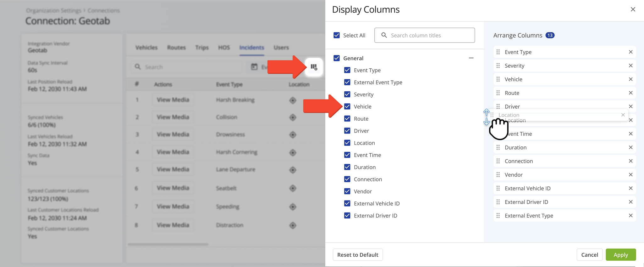Screen dimensions: 644x267
Task: Open Connections breadcrumb link
Action: click(104, 10)
